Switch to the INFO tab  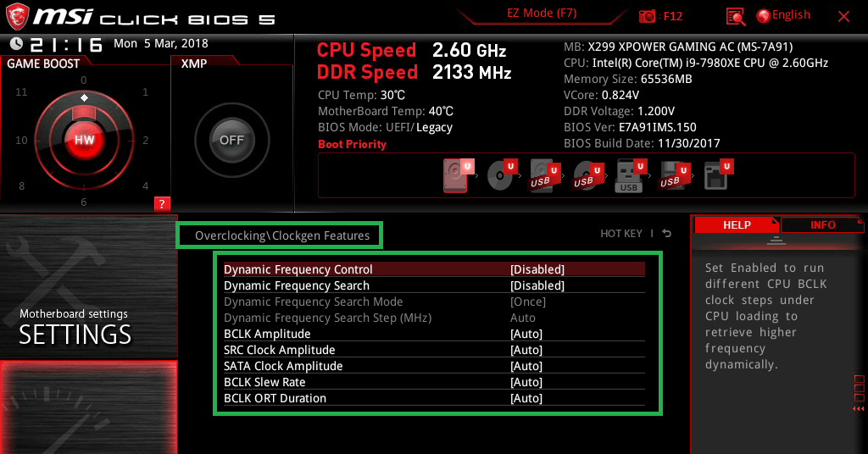(822, 225)
